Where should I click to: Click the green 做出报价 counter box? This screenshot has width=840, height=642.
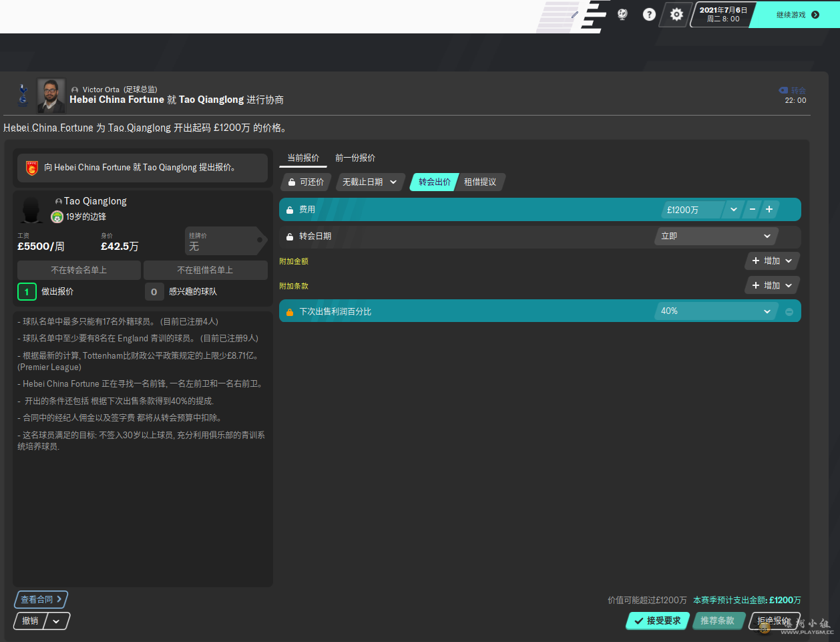coord(27,292)
